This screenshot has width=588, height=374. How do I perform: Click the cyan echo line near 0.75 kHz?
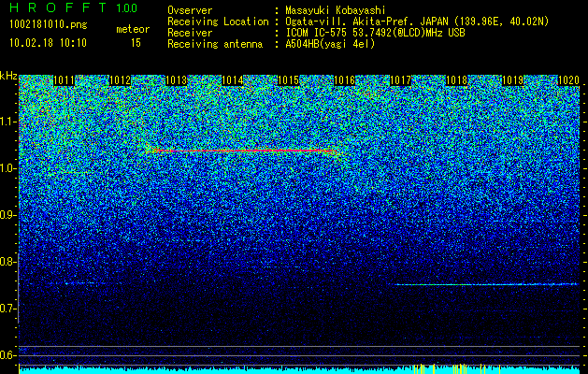(485, 284)
